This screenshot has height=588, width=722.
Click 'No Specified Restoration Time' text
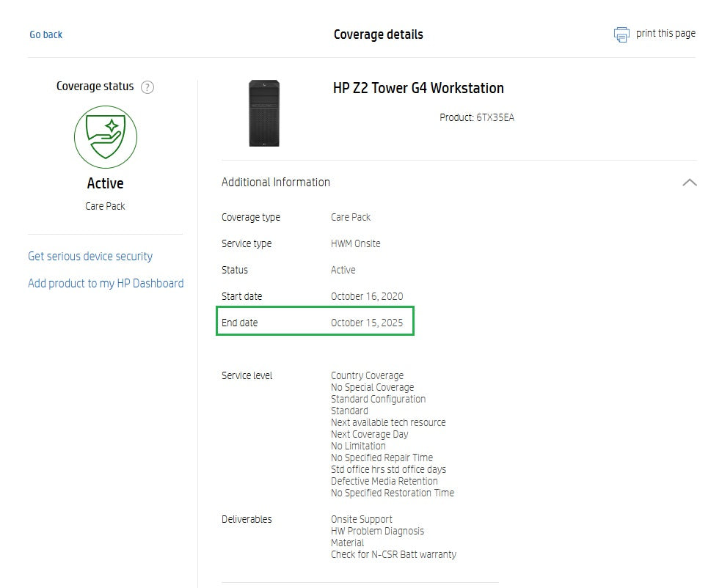pyautogui.click(x=393, y=493)
